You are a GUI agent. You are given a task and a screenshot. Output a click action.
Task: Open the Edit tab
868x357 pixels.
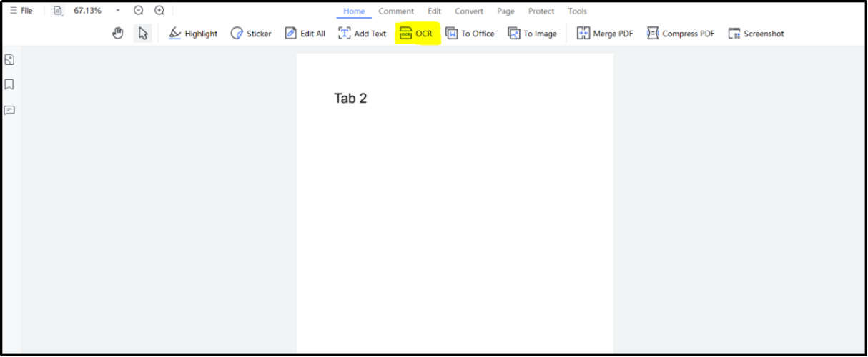point(434,11)
